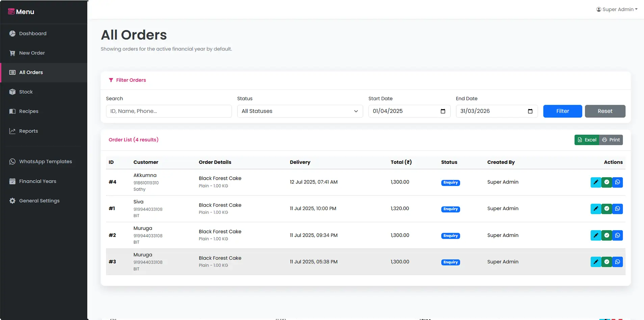Open the Super Admin user menu

point(617,9)
